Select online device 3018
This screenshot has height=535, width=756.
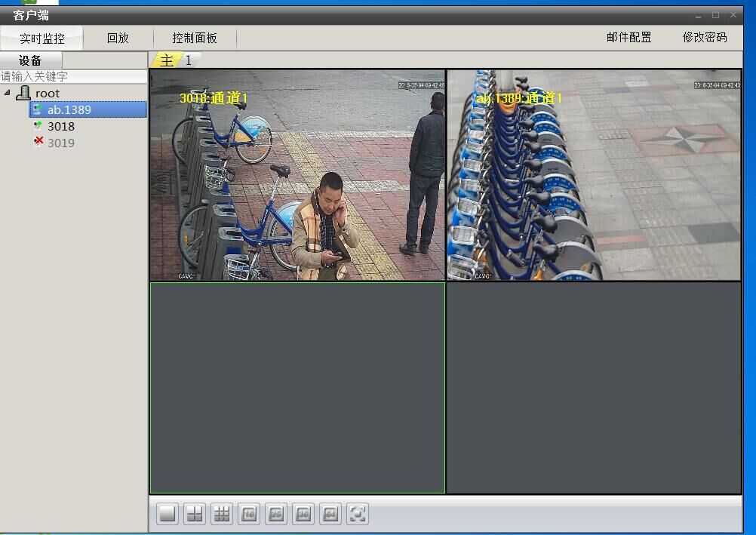coord(61,127)
